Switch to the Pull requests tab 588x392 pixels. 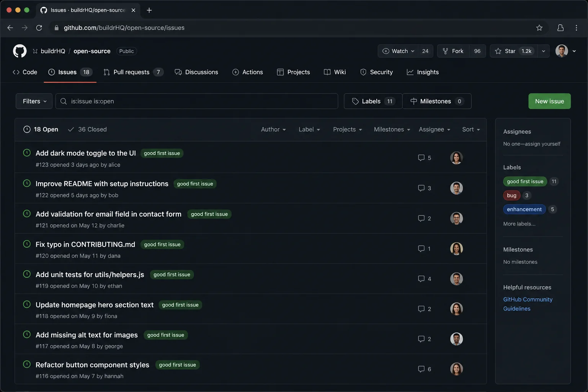click(x=133, y=72)
